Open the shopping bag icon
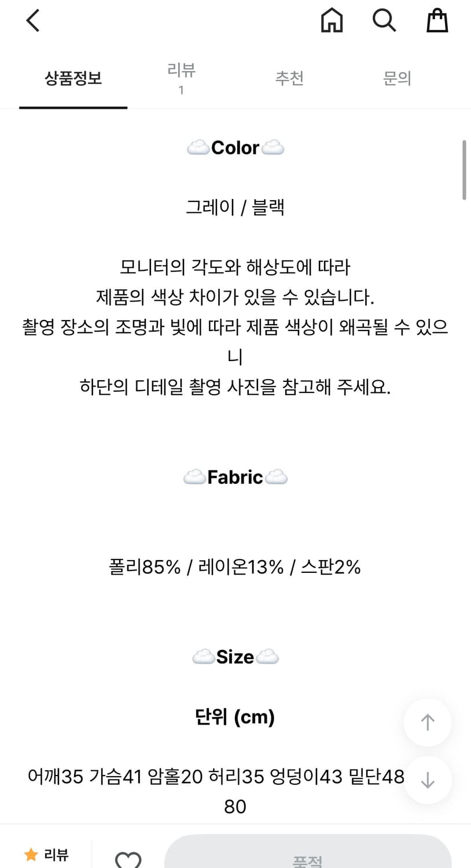The height and width of the screenshot is (868, 471). (x=437, y=20)
